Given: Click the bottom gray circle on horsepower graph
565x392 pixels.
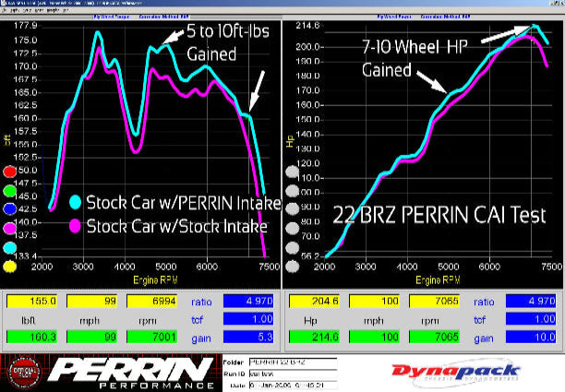Looking at the screenshot, I should (293, 267).
